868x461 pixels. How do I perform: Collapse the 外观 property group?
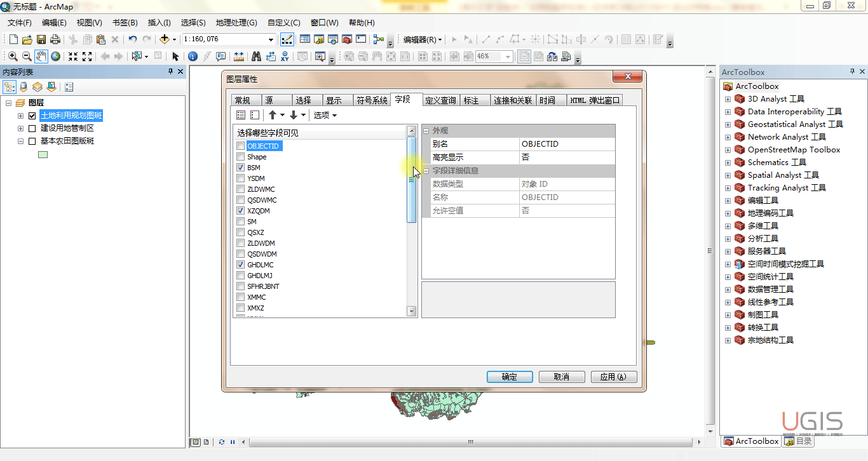point(426,131)
